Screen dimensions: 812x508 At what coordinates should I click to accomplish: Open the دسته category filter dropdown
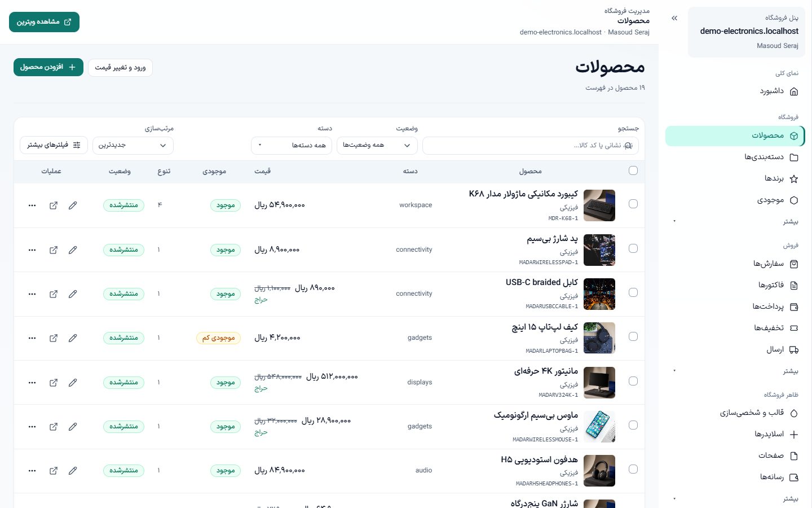(x=292, y=146)
